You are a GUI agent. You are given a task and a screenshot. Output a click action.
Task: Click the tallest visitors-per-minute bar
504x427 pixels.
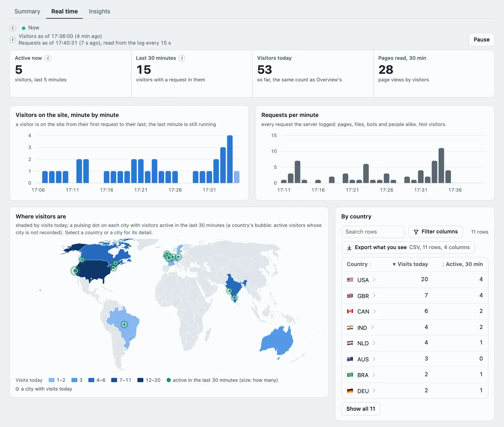click(x=230, y=159)
